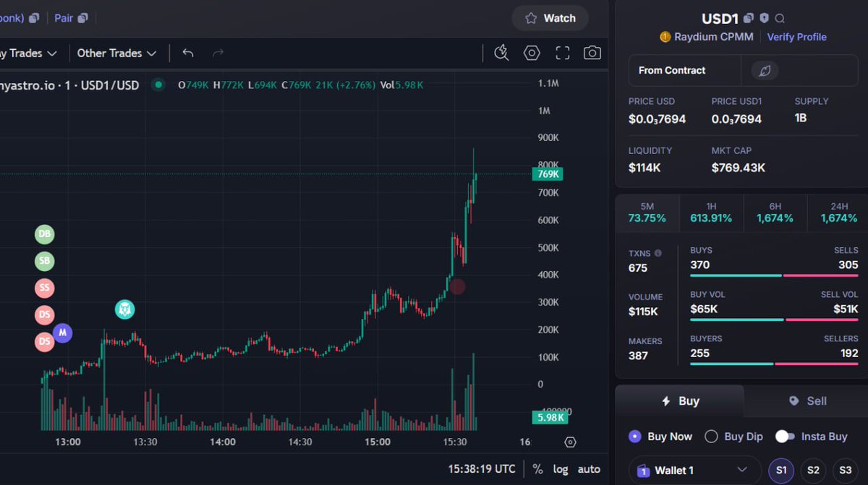Click the $115K volume value
The image size is (868, 485).
pyautogui.click(x=643, y=312)
